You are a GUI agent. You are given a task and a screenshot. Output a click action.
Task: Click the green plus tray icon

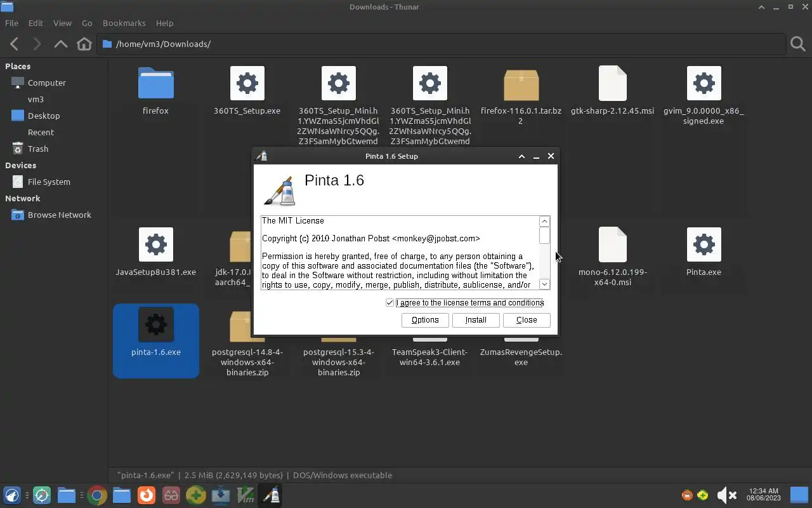pyautogui.click(x=703, y=495)
